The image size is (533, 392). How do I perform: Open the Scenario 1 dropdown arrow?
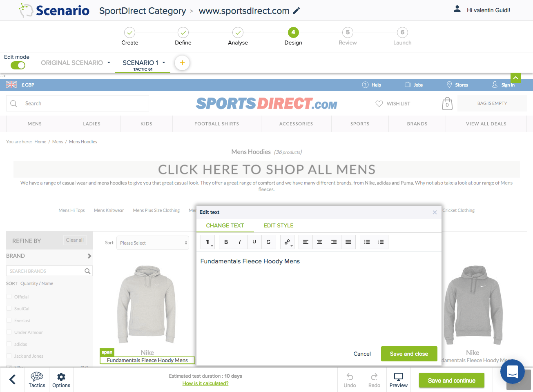[x=164, y=63]
